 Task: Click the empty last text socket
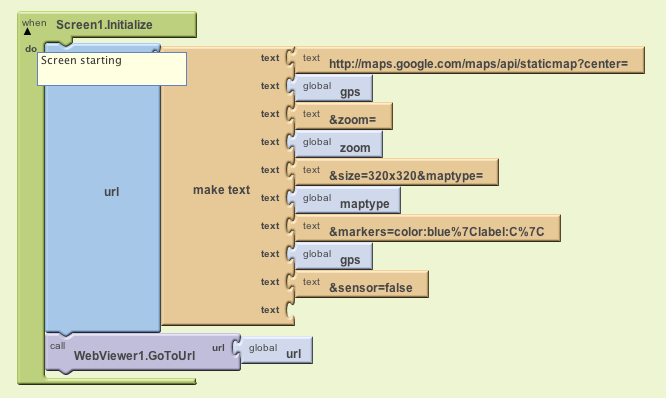click(290, 310)
